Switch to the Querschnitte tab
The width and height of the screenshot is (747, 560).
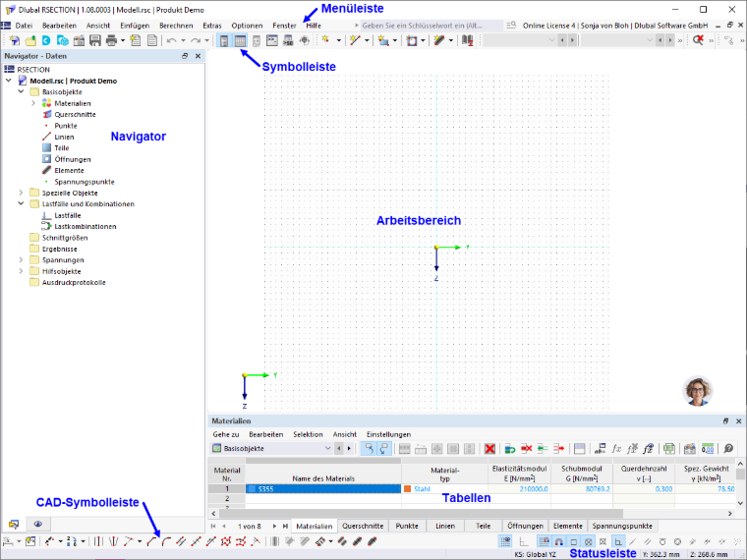[x=363, y=527]
